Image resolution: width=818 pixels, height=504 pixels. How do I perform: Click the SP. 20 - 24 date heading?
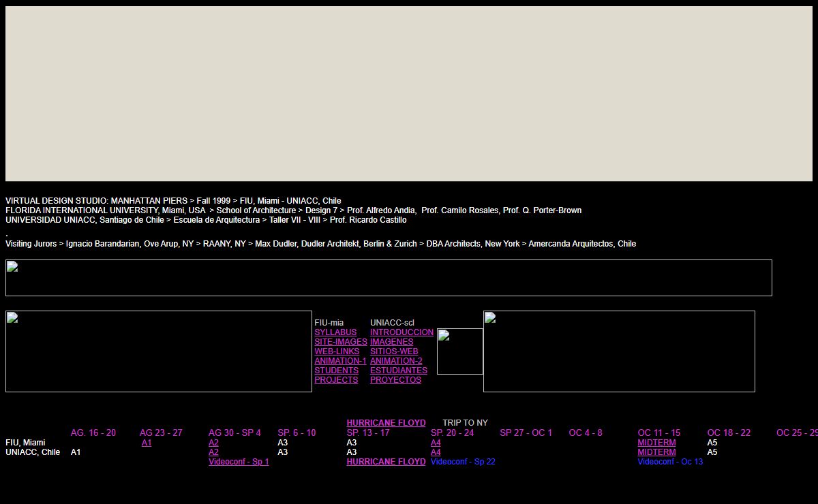pyautogui.click(x=452, y=432)
